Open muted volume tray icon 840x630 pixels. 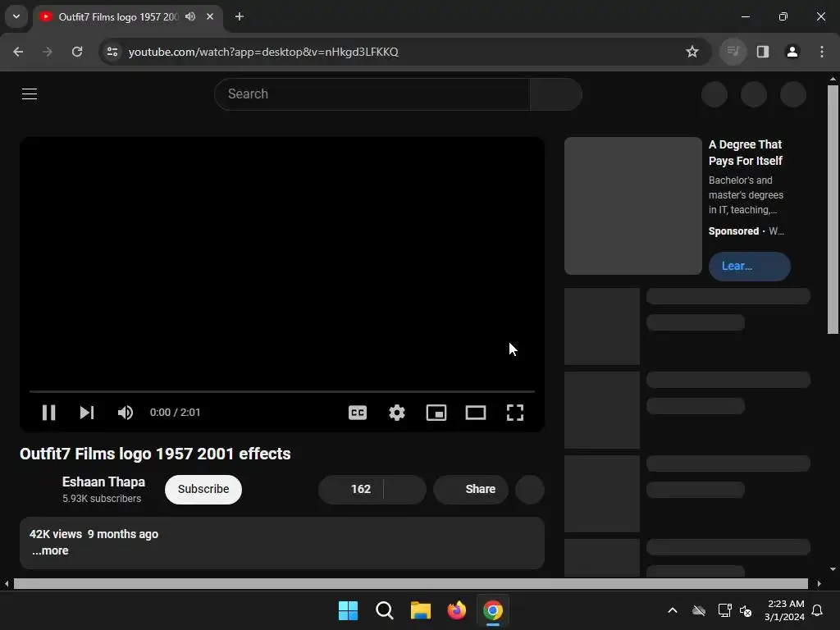point(745,610)
